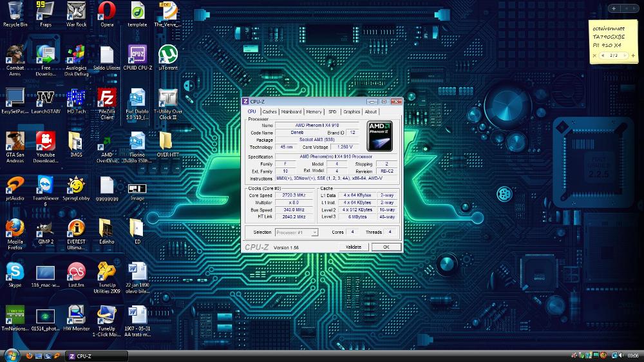The height and width of the screenshot is (362, 644).
Task: Open the Mainboard tab in CPU-Z
Action: 291,112
